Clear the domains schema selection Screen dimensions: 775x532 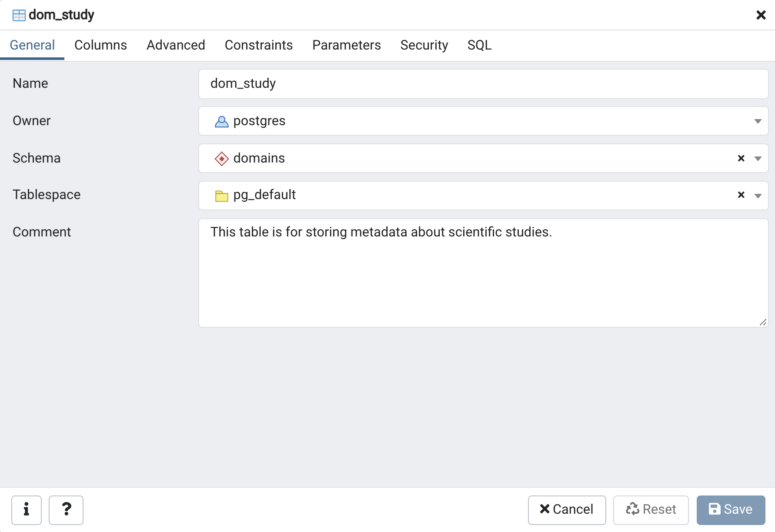(741, 158)
